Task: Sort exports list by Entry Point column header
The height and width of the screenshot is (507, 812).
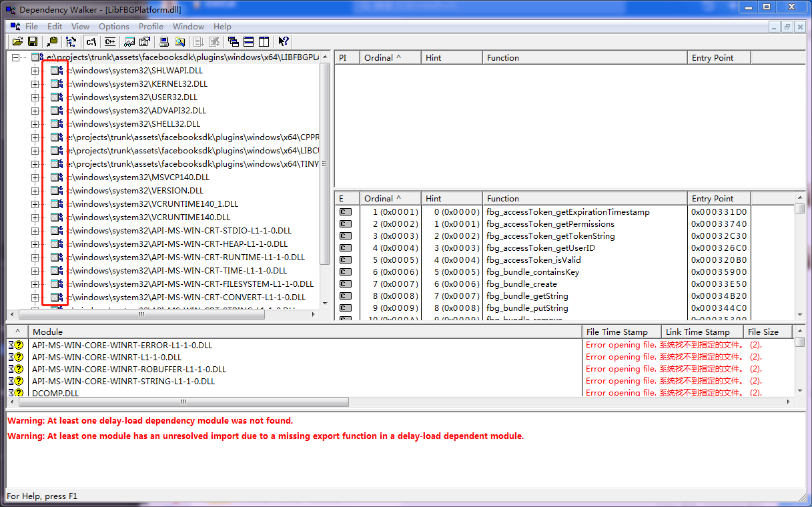Action: 719,198
